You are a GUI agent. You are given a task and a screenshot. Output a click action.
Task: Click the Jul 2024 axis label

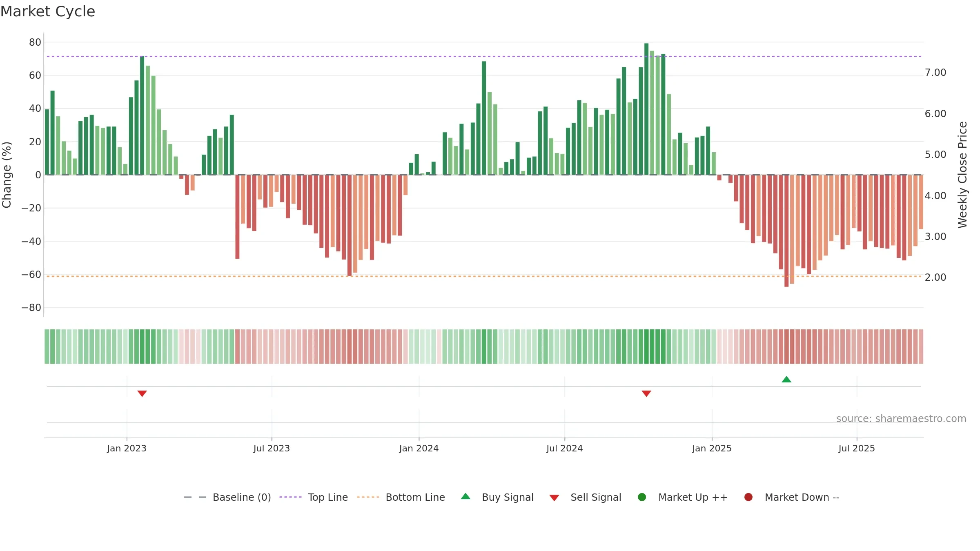click(565, 448)
